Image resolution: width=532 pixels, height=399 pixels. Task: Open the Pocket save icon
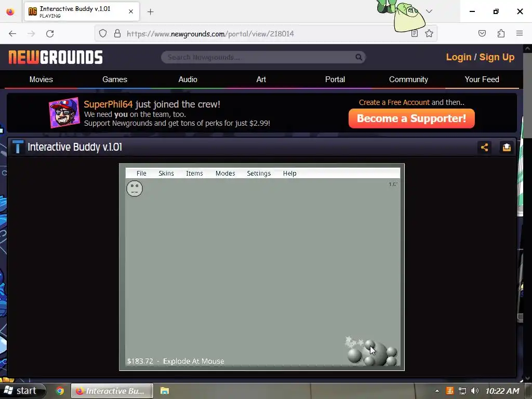click(x=482, y=33)
